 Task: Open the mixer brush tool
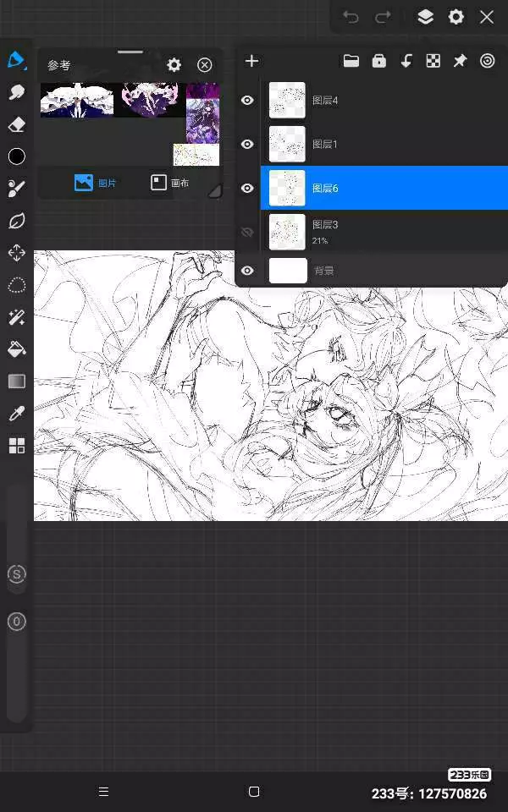coord(17,189)
